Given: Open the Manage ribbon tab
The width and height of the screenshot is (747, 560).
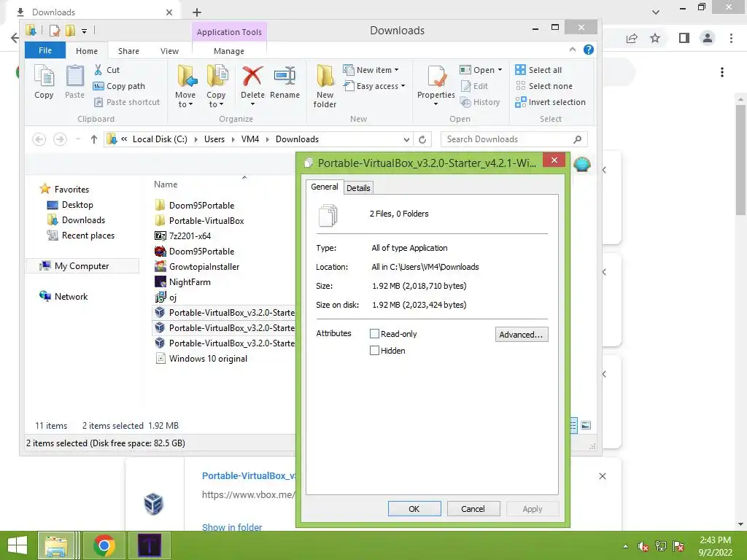Looking at the screenshot, I should (228, 51).
